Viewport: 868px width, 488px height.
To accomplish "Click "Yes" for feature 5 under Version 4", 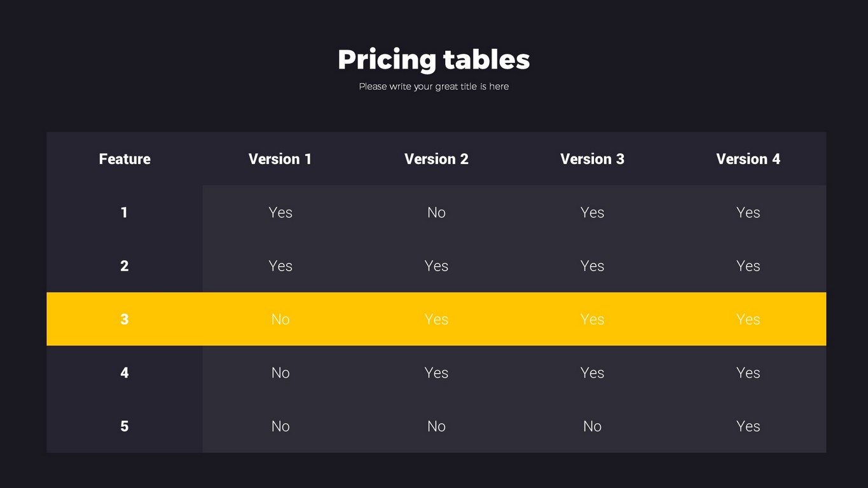I will click(x=748, y=426).
